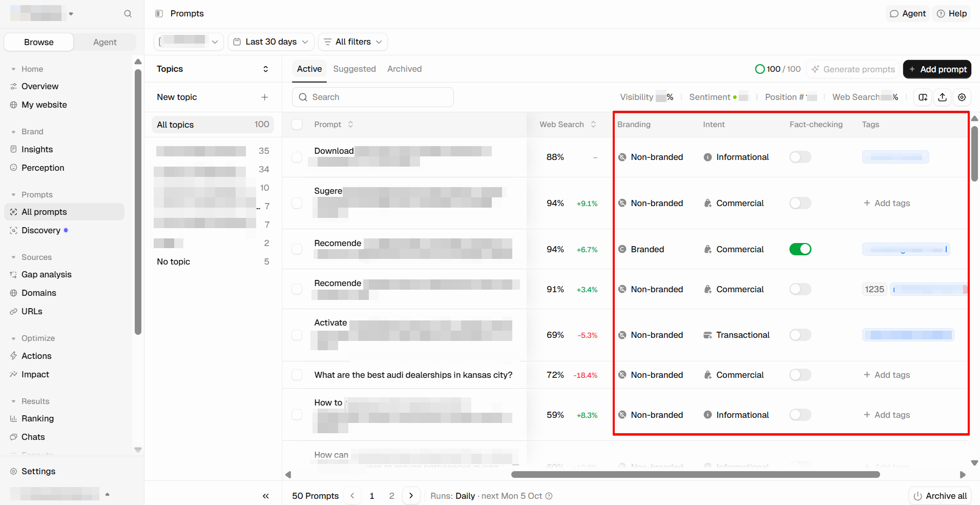Open Discovery in the sidebar
Image resolution: width=980 pixels, height=505 pixels.
click(x=41, y=230)
